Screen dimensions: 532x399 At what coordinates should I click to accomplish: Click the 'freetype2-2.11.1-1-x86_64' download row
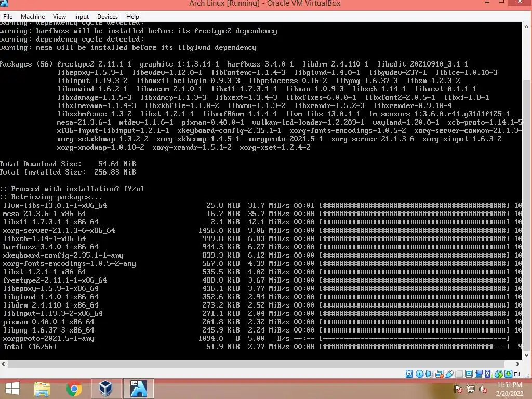(x=261, y=280)
